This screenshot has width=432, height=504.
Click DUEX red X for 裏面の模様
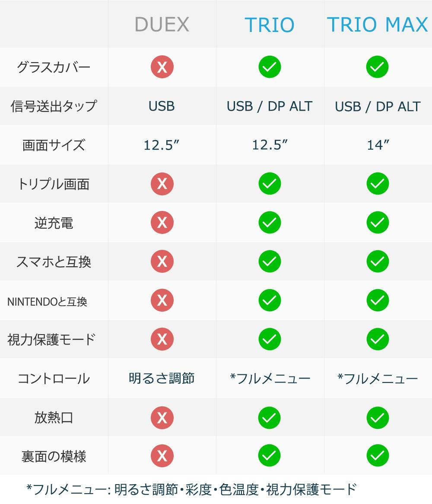(x=162, y=456)
